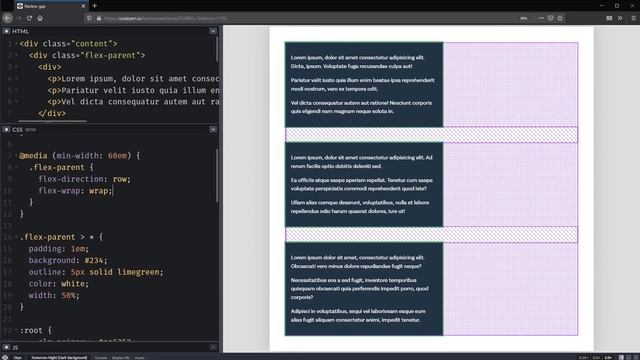Reload the page with the refresh icon
This screenshot has width=640, height=360.
coord(29,18)
